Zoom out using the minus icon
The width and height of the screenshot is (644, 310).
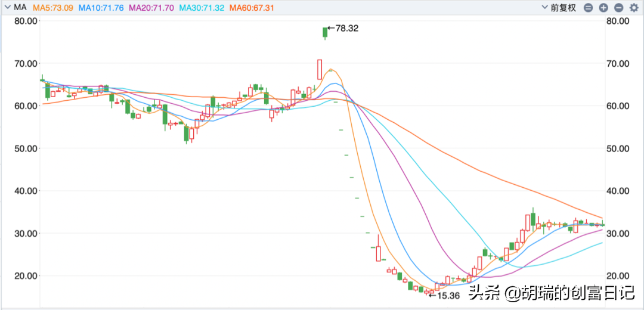[618, 7]
